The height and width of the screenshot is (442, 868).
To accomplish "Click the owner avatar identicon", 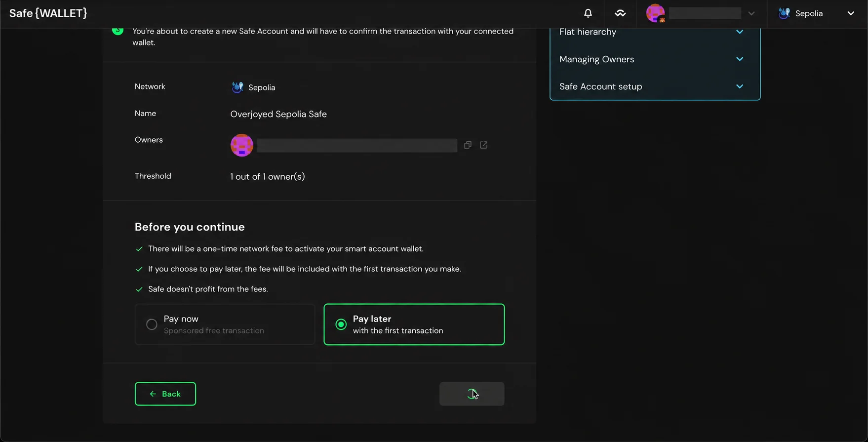I will click(x=242, y=145).
